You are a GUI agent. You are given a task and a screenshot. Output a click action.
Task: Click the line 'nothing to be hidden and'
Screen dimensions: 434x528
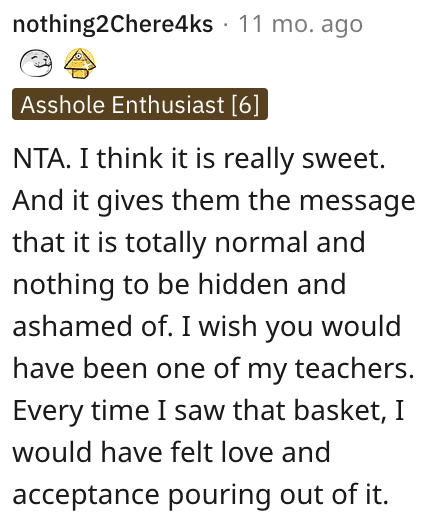point(179,285)
